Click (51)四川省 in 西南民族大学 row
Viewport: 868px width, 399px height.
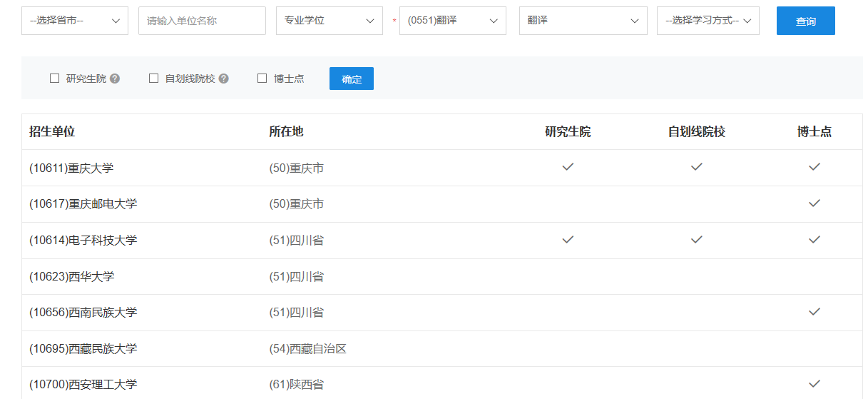pos(296,312)
